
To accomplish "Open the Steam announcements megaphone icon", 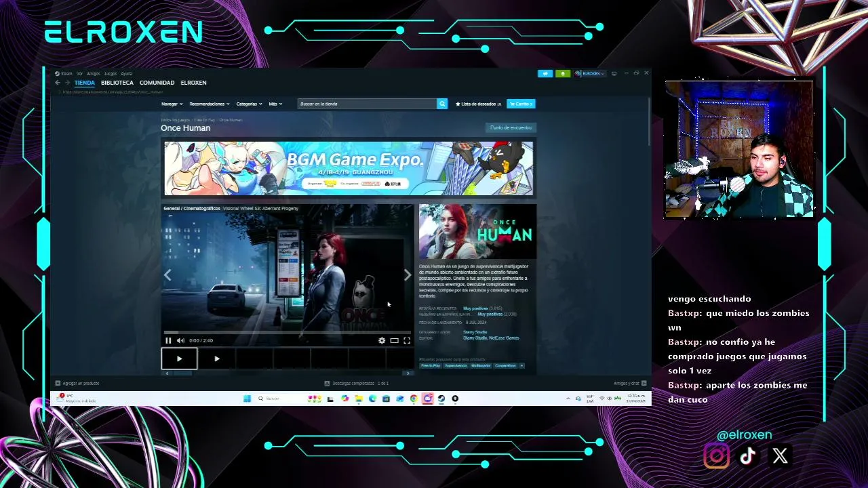I will 545,73.
